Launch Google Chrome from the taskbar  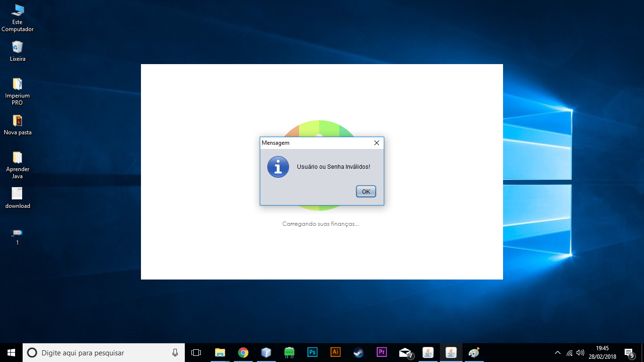point(243,353)
